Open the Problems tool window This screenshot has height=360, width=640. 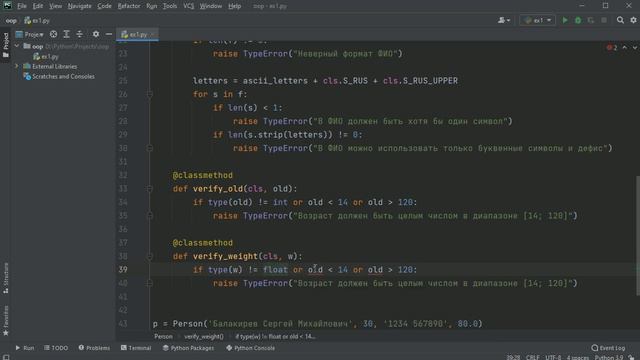tap(94, 348)
